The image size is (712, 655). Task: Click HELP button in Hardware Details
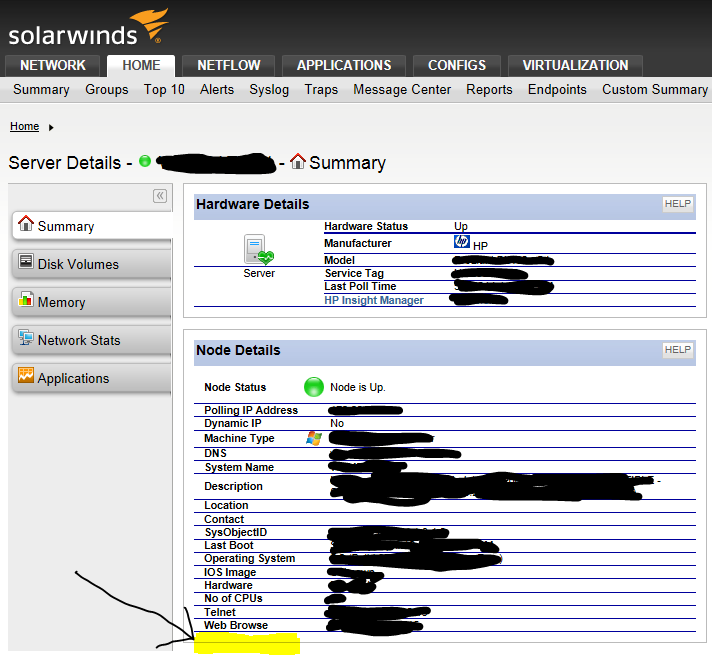pyautogui.click(x=677, y=204)
